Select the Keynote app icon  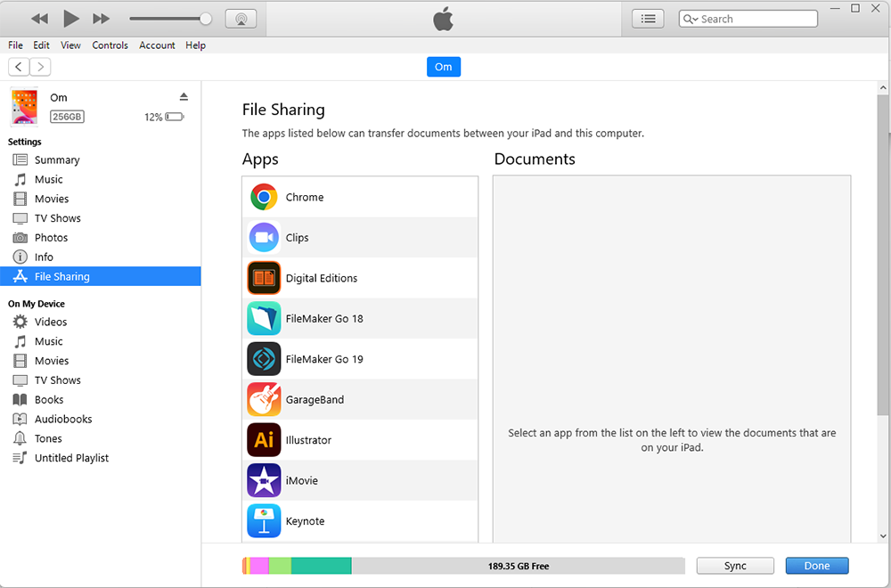[264, 520]
